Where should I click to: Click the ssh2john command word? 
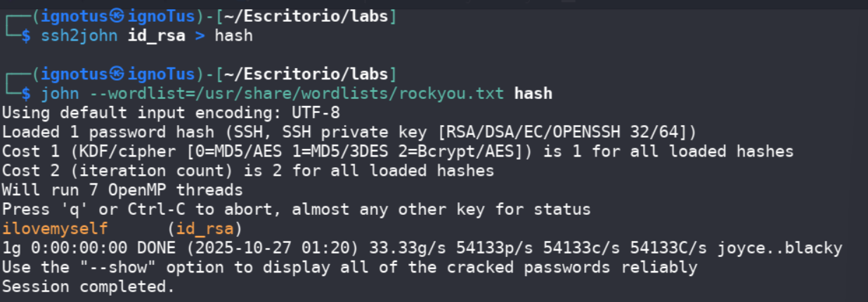pos(79,35)
